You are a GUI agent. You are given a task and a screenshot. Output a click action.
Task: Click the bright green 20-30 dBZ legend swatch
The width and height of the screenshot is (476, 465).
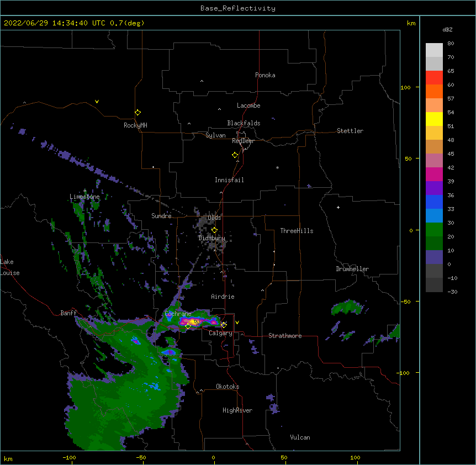pyautogui.click(x=434, y=230)
